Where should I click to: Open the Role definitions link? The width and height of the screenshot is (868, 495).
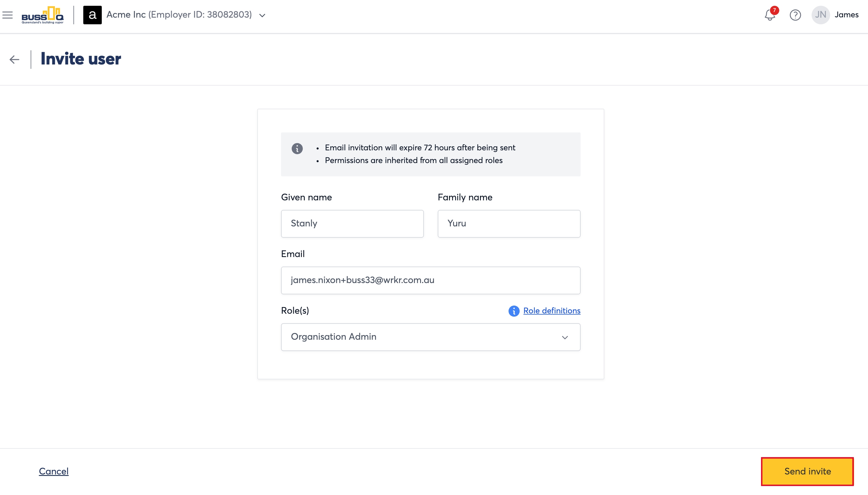click(x=551, y=311)
